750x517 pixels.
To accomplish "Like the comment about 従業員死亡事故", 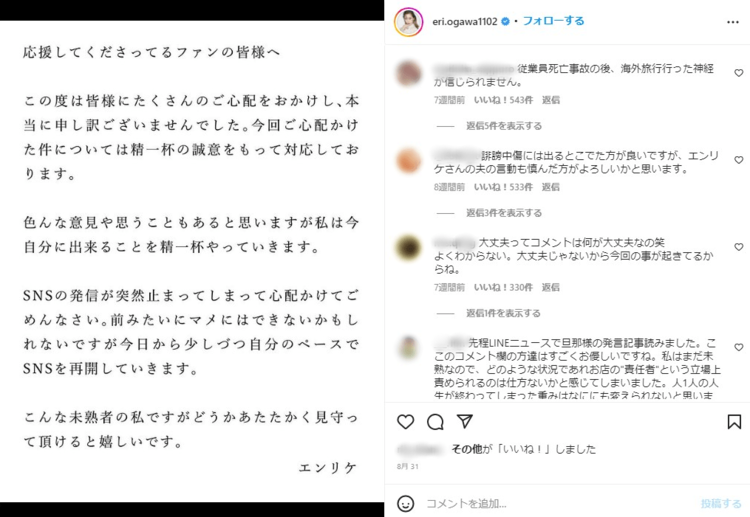I will pyautogui.click(x=739, y=73).
